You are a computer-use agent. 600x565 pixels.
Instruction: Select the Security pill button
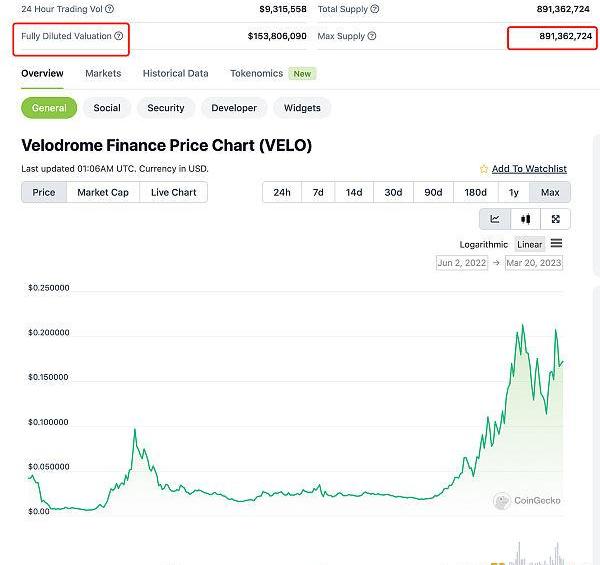tap(166, 108)
